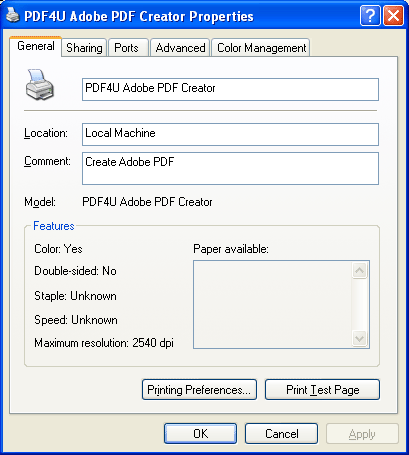This screenshot has height=455, width=409.
Task: Open Printing Preferences dialog
Action: click(199, 389)
